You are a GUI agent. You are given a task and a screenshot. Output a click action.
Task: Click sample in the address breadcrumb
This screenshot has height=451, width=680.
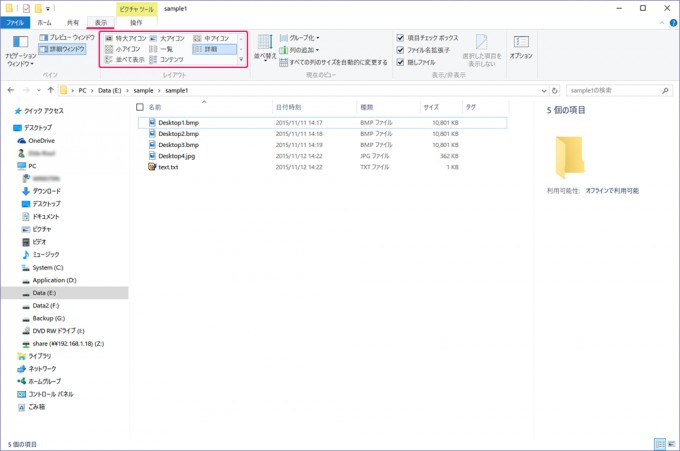point(144,90)
